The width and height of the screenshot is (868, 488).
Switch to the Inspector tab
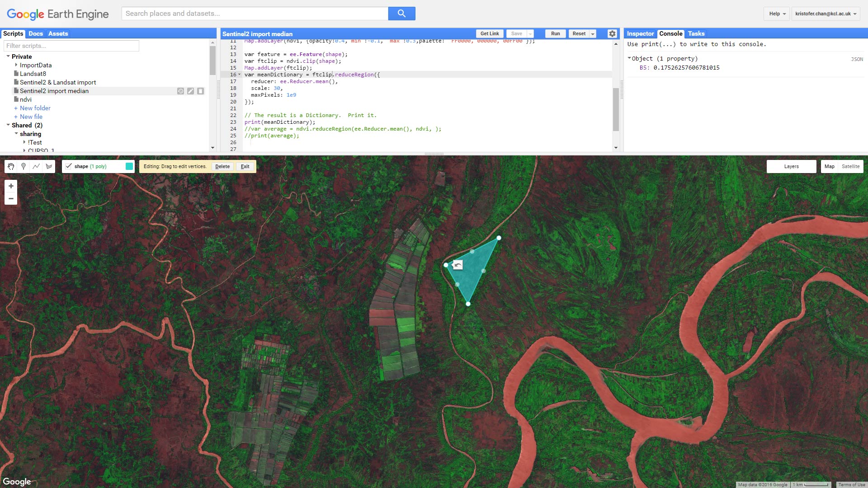(640, 33)
